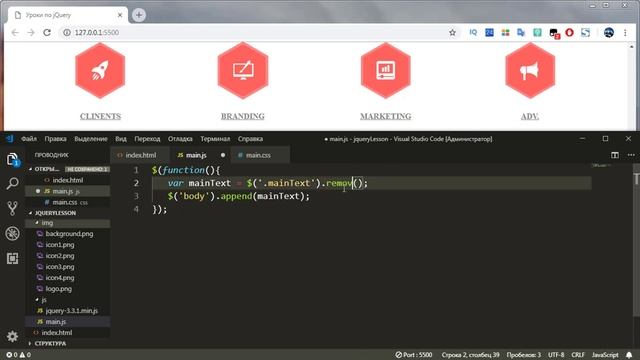Collapse the js folder

click(37, 300)
